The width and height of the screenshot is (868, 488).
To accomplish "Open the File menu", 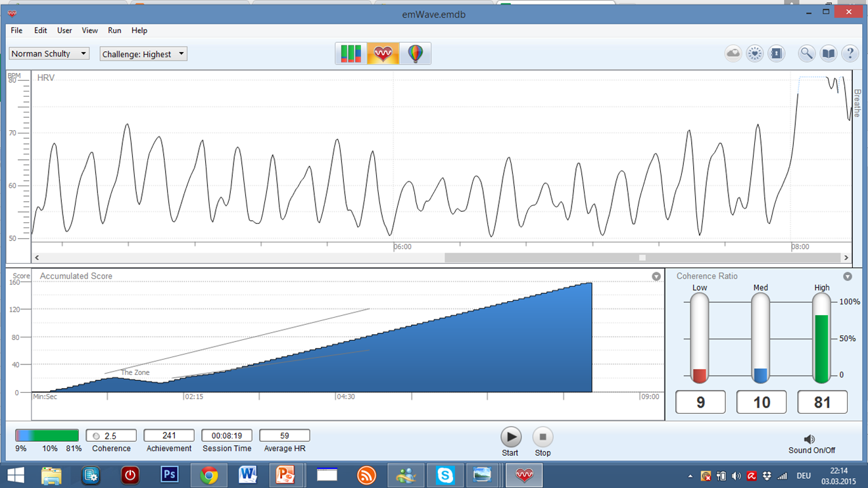I will click(x=16, y=30).
